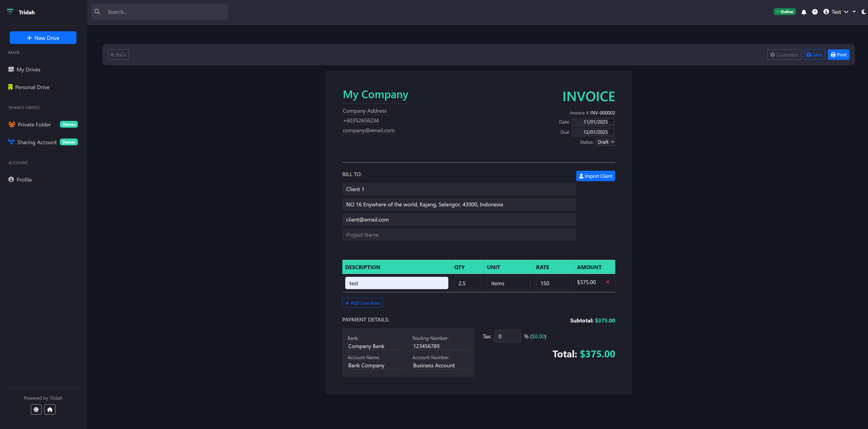Remove the test line item with the red X
This screenshot has width=868, height=429.
pyautogui.click(x=608, y=282)
